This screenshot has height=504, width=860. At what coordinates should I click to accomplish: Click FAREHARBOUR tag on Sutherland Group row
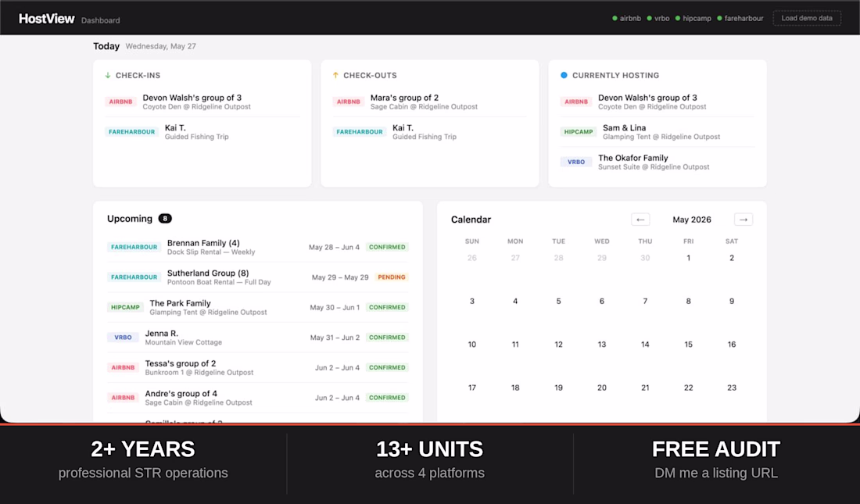coord(134,277)
